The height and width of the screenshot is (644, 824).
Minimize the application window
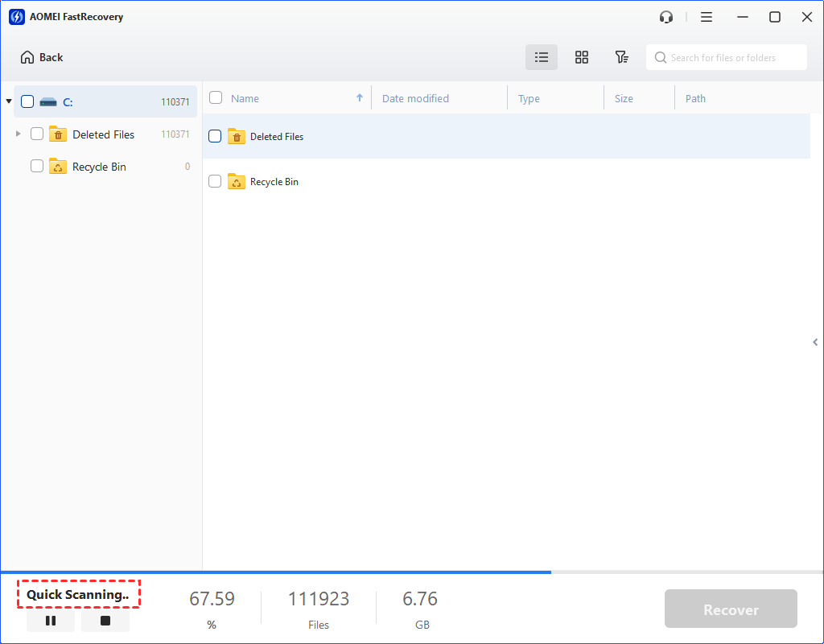pos(743,18)
